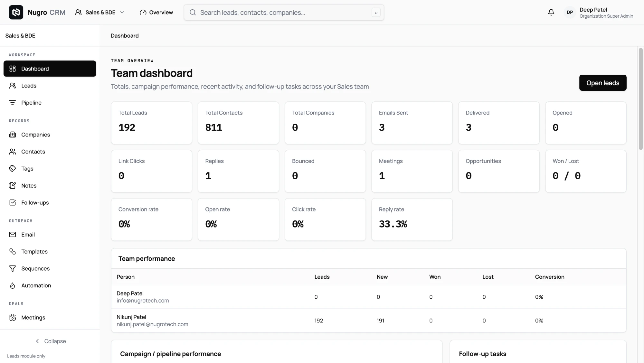Image resolution: width=644 pixels, height=363 pixels.
Task: Open Automation in the sidebar
Action: coord(50,285)
